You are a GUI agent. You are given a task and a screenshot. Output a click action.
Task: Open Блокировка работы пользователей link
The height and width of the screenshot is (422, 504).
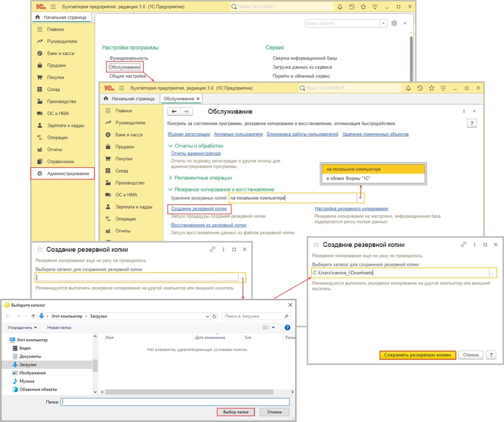pos(302,134)
